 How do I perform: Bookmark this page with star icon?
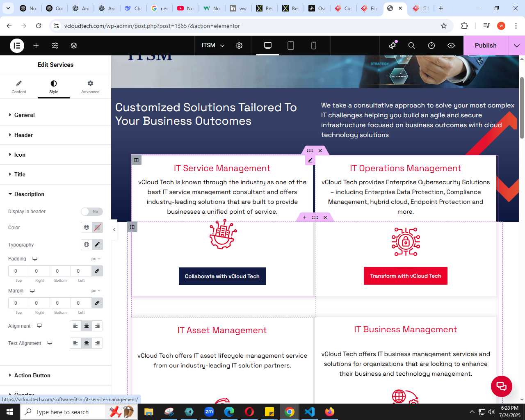pyautogui.click(x=444, y=26)
